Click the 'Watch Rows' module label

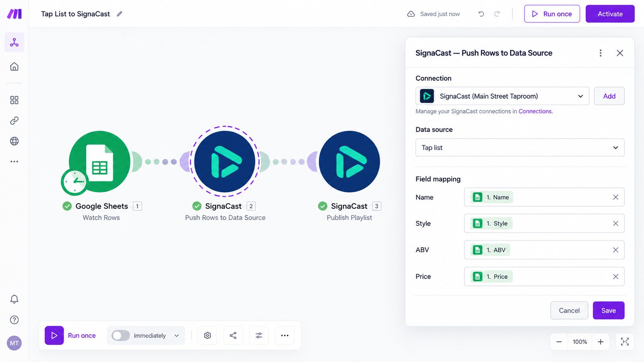tap(101, 218)
